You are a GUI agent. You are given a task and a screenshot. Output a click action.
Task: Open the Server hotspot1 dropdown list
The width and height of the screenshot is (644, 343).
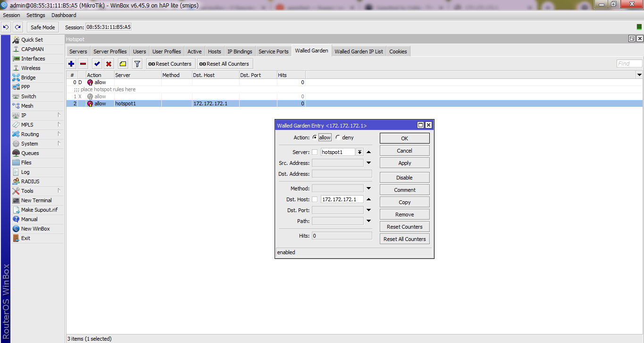point(360,152)
